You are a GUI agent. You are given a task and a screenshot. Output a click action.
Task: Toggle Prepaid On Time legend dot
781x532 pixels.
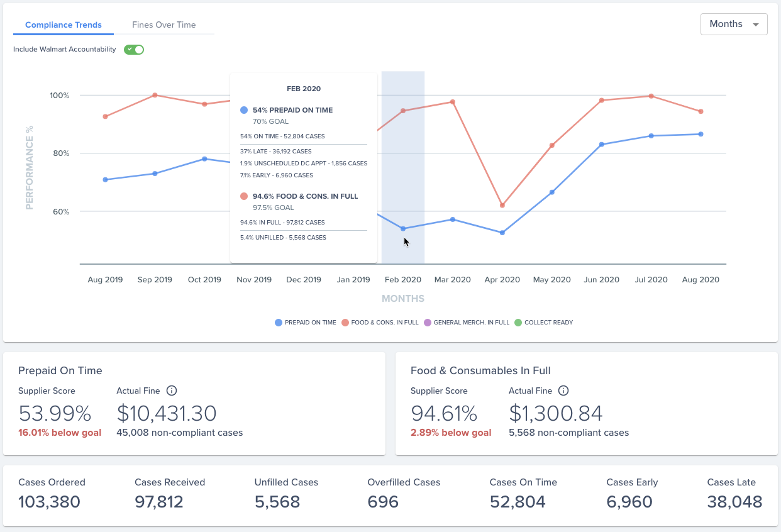tap(279, 323)
